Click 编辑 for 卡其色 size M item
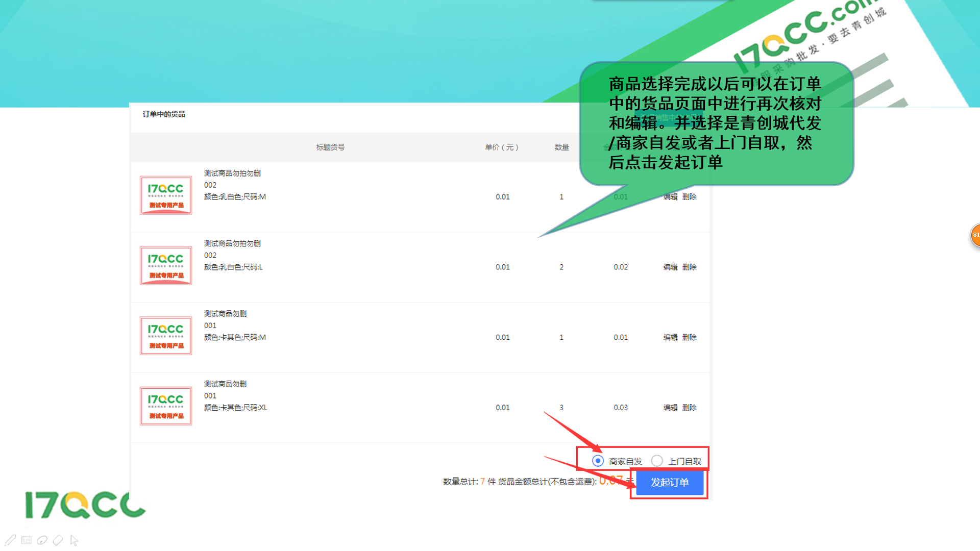Screen dimensions: 980x551 coord(670,337)
